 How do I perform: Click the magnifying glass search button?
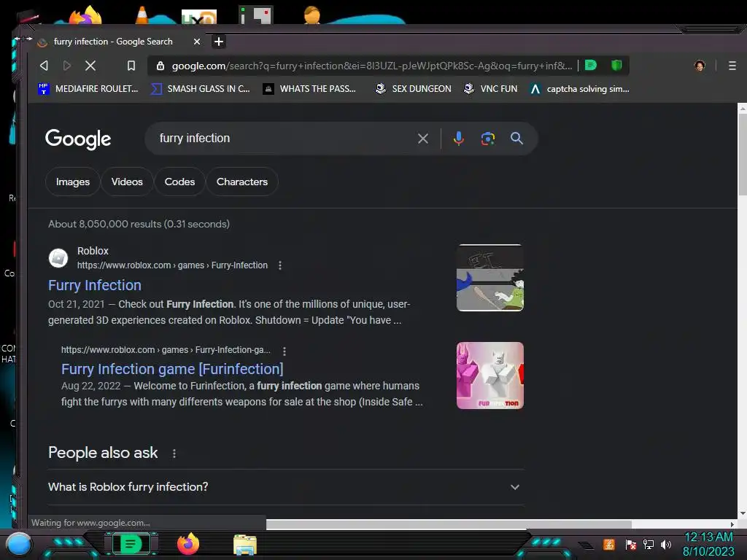click(x=516, y=139)
